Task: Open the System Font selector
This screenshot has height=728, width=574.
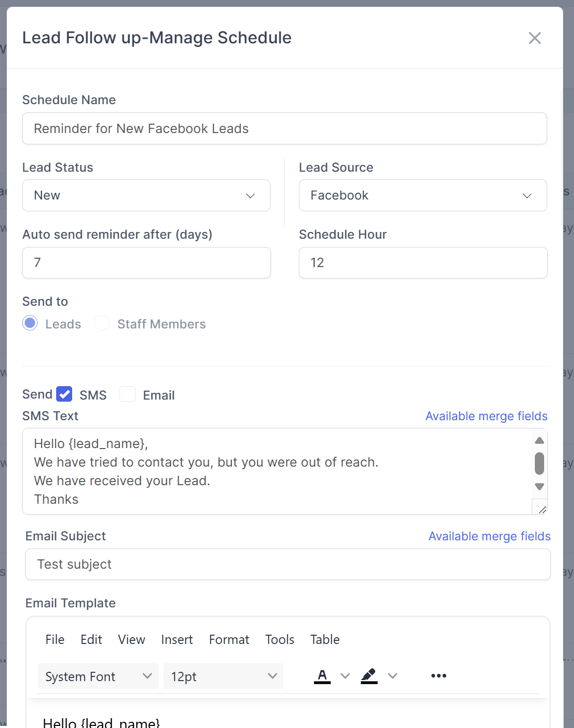Action: (x=98, y=676)
